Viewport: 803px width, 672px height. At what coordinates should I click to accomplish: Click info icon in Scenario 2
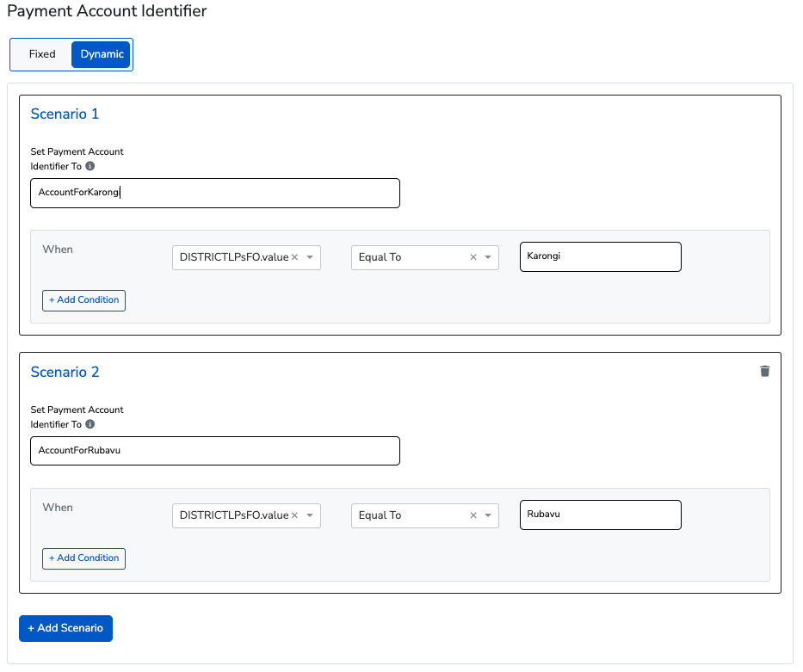(x=90, y=424)
